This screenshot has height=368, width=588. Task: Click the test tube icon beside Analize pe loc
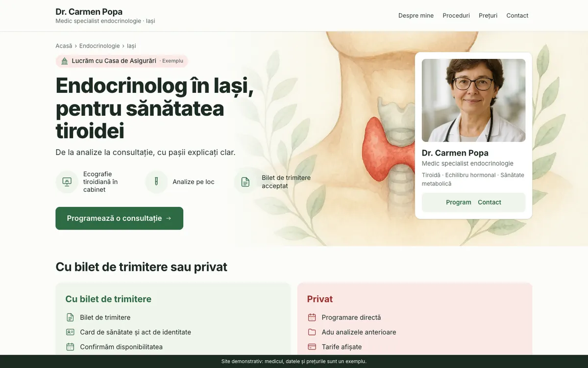[x=156, y=182]
